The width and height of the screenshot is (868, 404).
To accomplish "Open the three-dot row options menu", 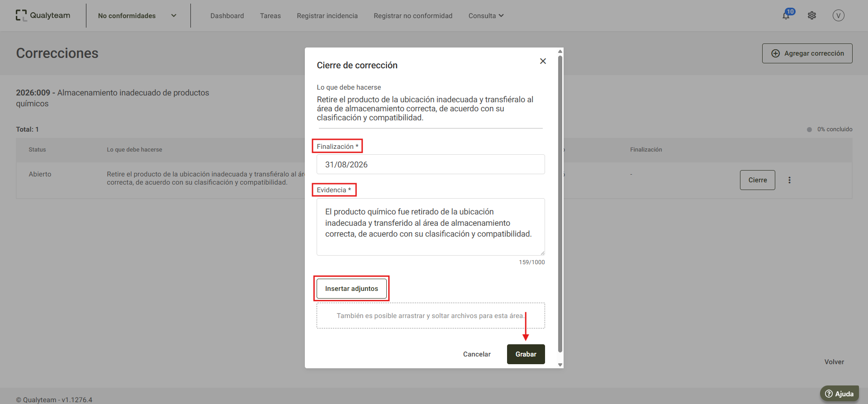I will (789, 180).
